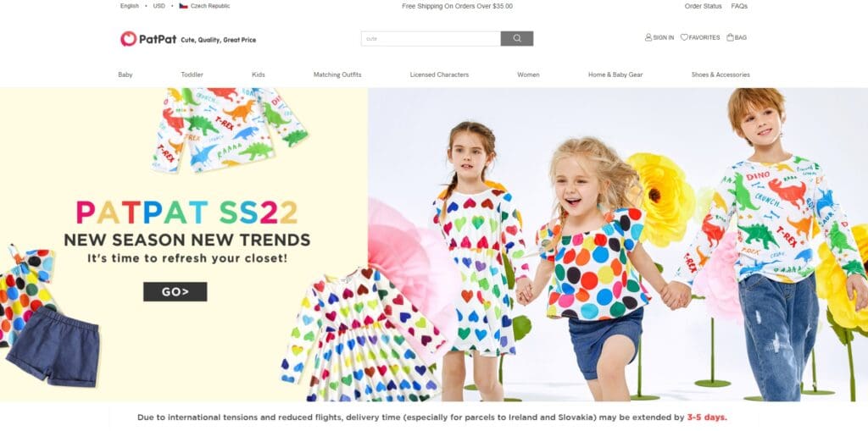The height and width of the screenshot is (431, 868).
Task: Click the GO> banner button
Action: (x=175, y=291)
